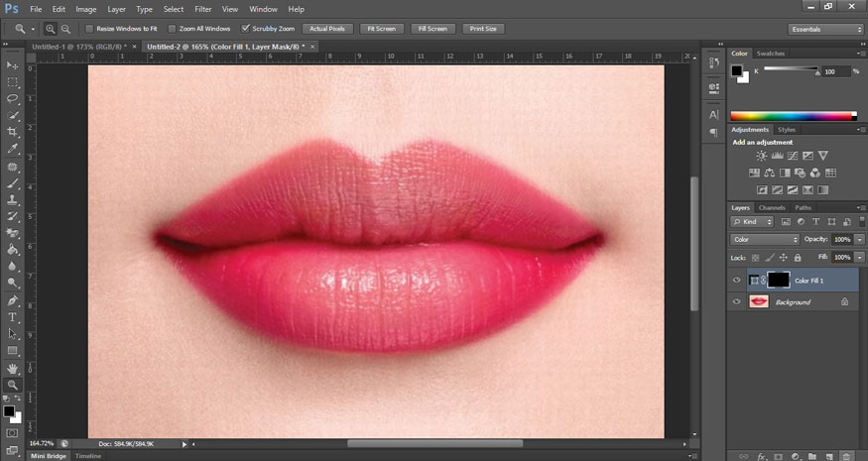Screen dimensions: 868x461
Task: Select the Rectangle shape tool
Action: (x=12, y=351)
